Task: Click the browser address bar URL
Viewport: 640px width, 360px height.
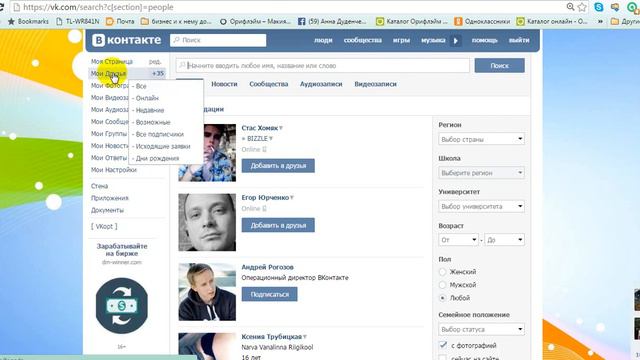Action: (x=98, y=7)
